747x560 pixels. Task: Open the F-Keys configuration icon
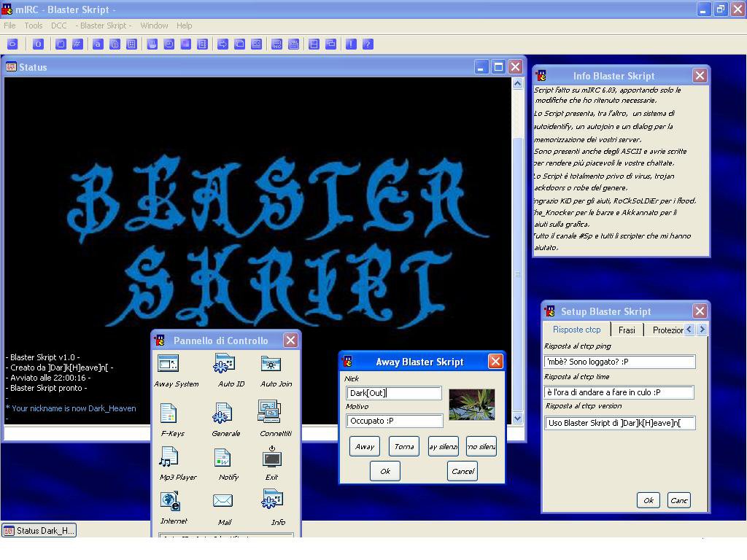point(169,413)
